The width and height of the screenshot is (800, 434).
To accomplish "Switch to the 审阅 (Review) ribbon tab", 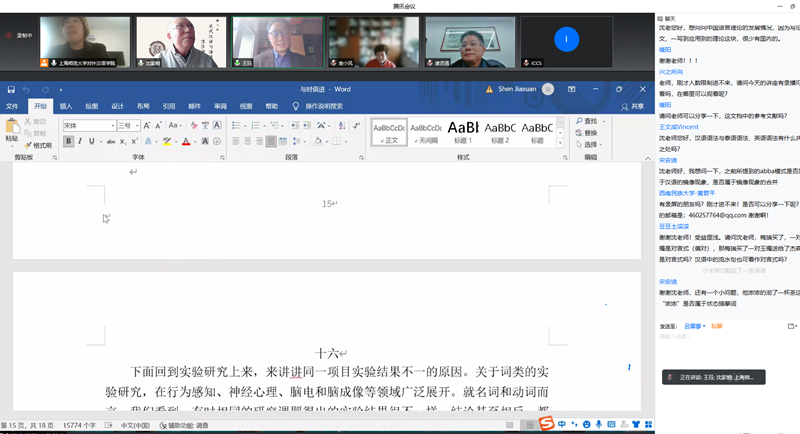I will pyautogui.click(x=220, y=105).
